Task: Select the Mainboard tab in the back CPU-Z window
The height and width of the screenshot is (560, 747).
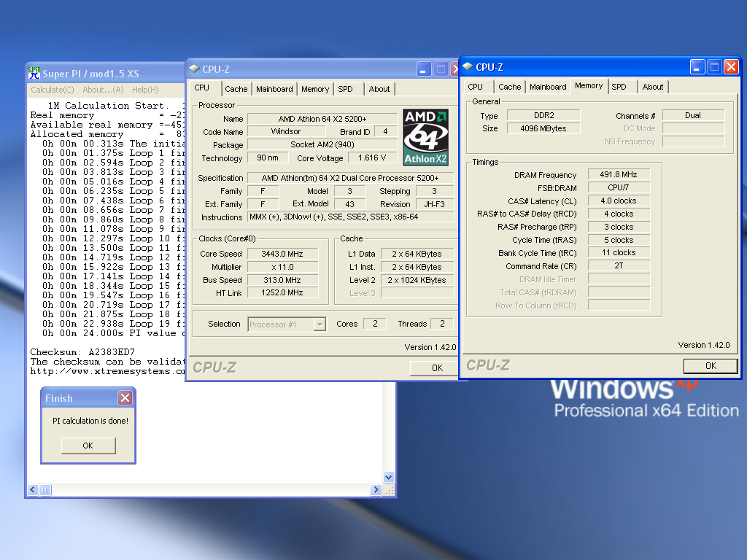Action: [x=274, y=89]
